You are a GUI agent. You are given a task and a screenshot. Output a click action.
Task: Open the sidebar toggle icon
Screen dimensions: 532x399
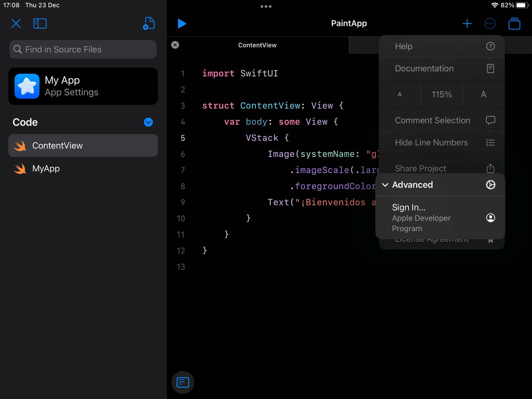point(40,23)
